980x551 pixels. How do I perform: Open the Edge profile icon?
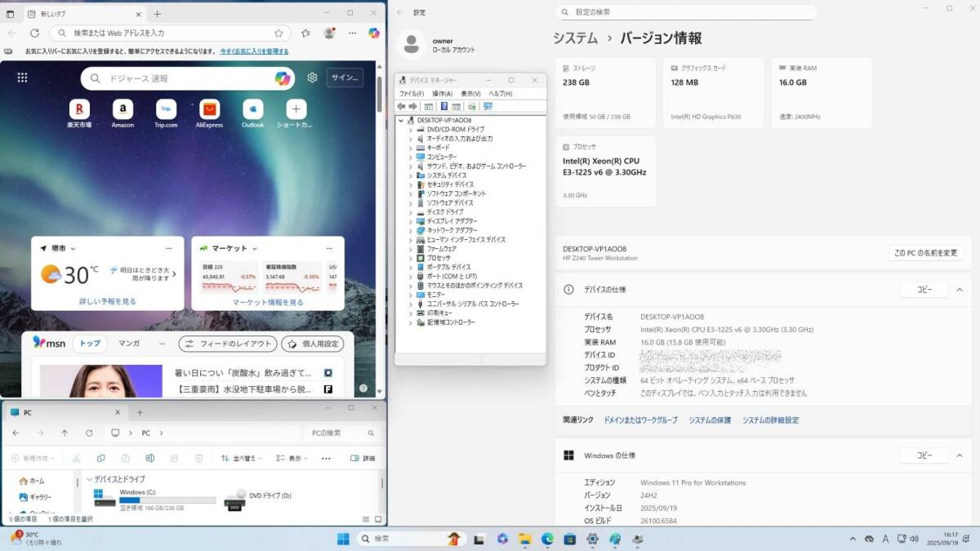coord(329,33)
